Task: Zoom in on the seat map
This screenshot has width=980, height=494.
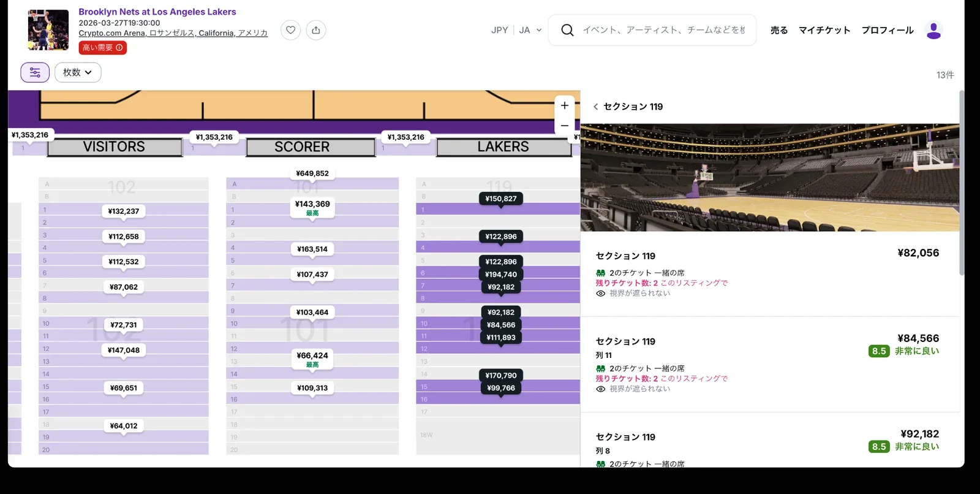Action: coord(565,105)
